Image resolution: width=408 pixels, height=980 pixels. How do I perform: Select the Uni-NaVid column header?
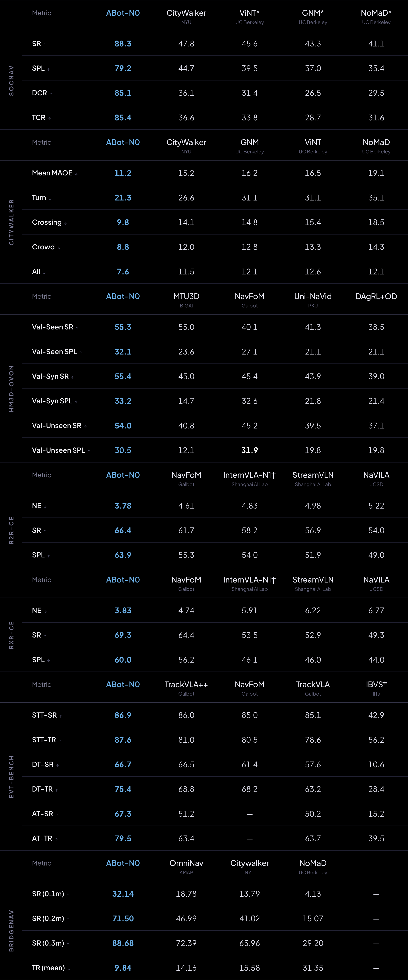point(313,296)
